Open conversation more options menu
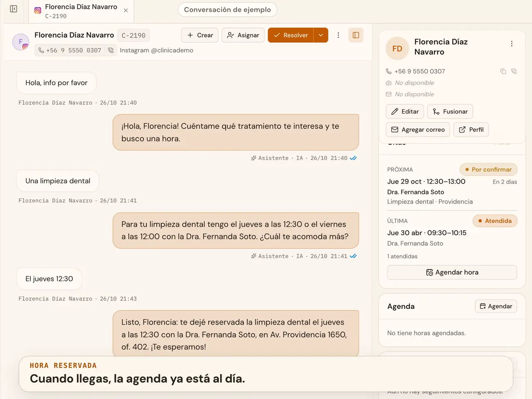 tap(338, 35)
